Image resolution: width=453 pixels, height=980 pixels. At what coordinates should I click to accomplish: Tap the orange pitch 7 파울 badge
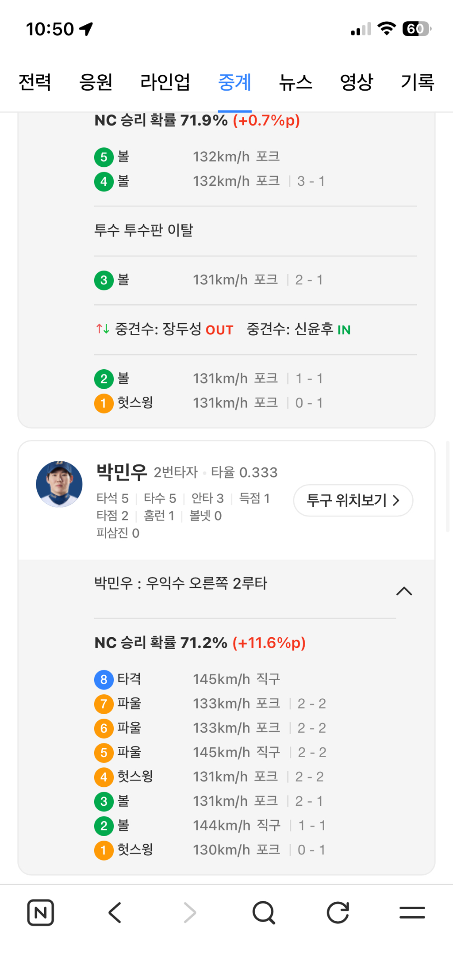click(104, 704)
